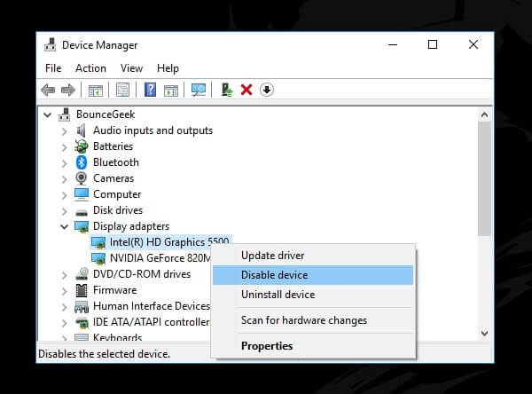Expand the Bluetooth category
Viewport: 532px width, 394px height.
tap(65, 163)
